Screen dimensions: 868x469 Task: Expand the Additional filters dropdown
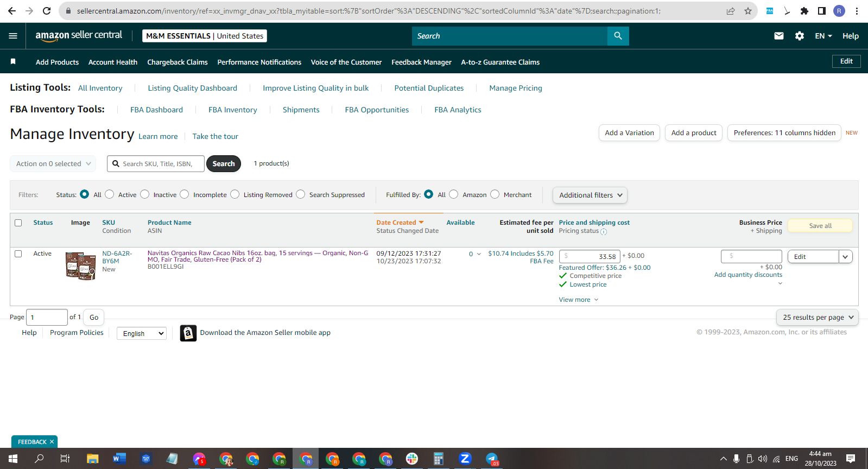tap(590, 195)
